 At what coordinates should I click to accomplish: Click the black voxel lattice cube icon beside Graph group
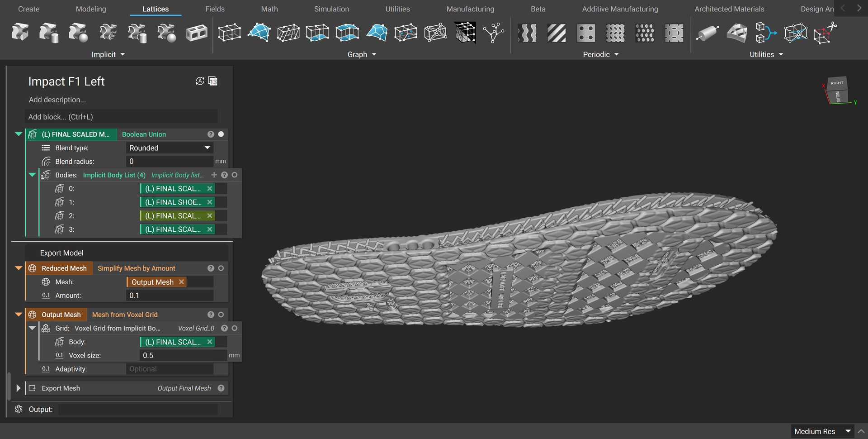pyautogui.click(x=465, y=33)
